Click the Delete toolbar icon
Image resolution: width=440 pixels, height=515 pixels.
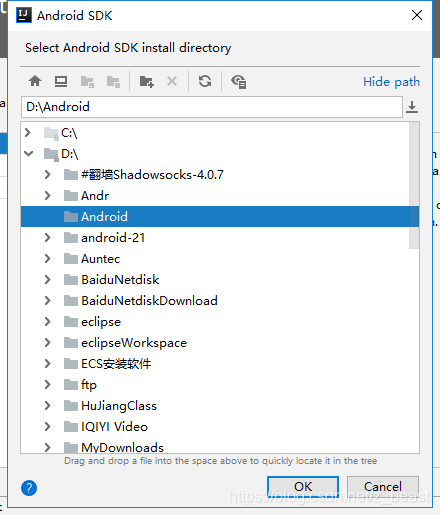[172, 81]
